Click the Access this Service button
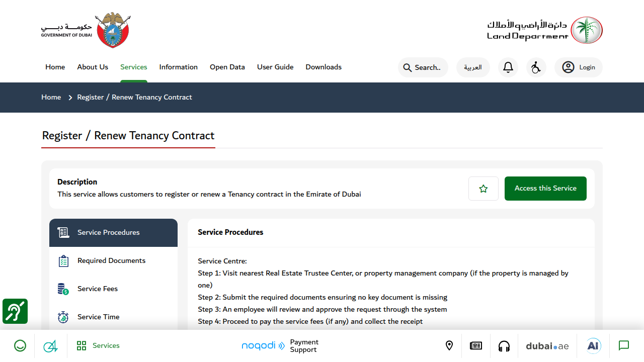Image resolution: width=644 pixels, height=362 pixels. tap(545, 189)
